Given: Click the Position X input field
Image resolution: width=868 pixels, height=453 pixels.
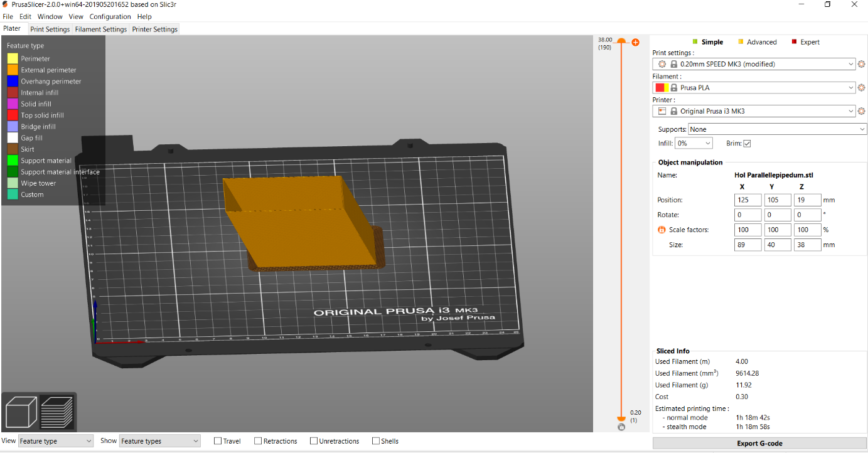Looking at the screenshot, I should coord(747,200).
